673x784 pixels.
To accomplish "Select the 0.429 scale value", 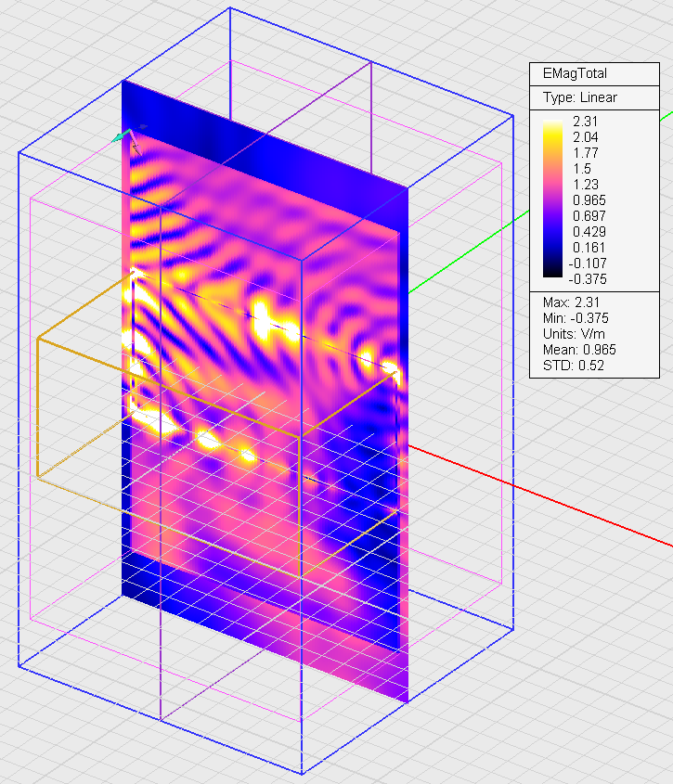I will pyautogui.click(x=589, y=232).
